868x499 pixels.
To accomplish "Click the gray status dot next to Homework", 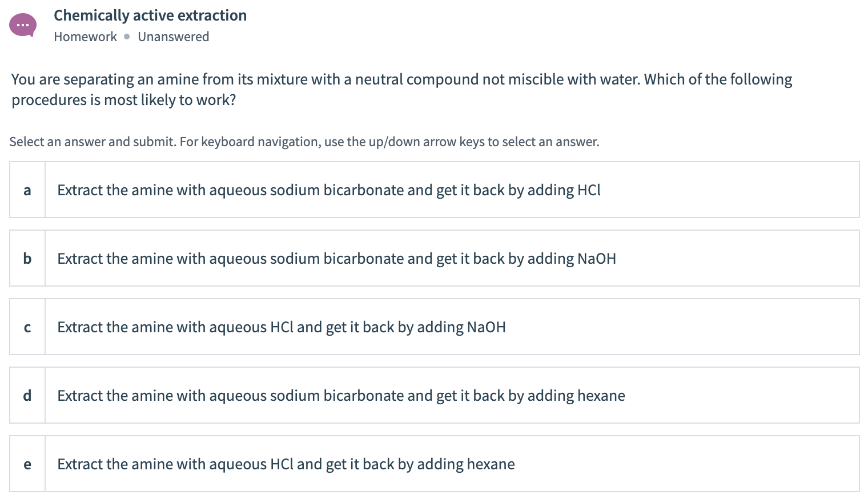I will coord(127,37).
